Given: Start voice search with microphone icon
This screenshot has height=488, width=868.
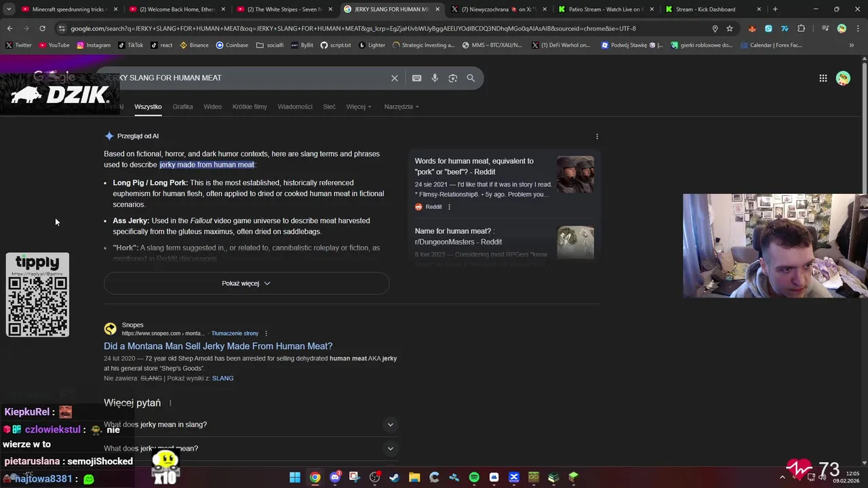Looking at the screenshot, I should tap(435, 78).
